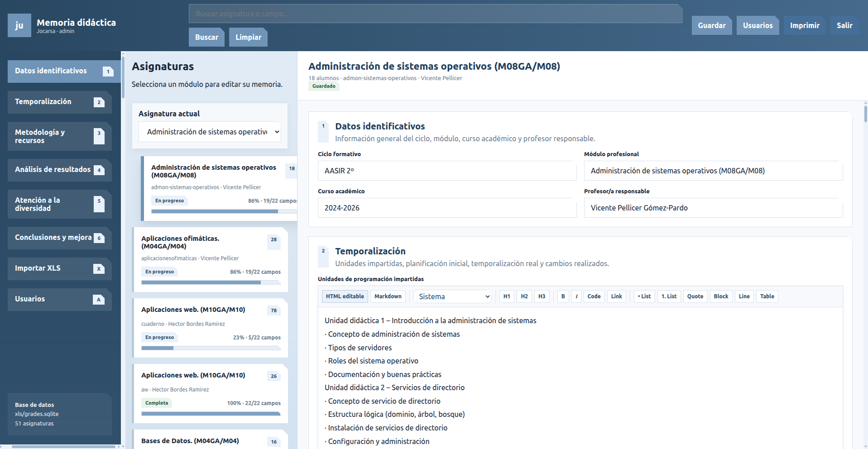Insert H1 heading
Image resolution: width=868 pixels, height=449 pixels.
click(x=507, y=296)
